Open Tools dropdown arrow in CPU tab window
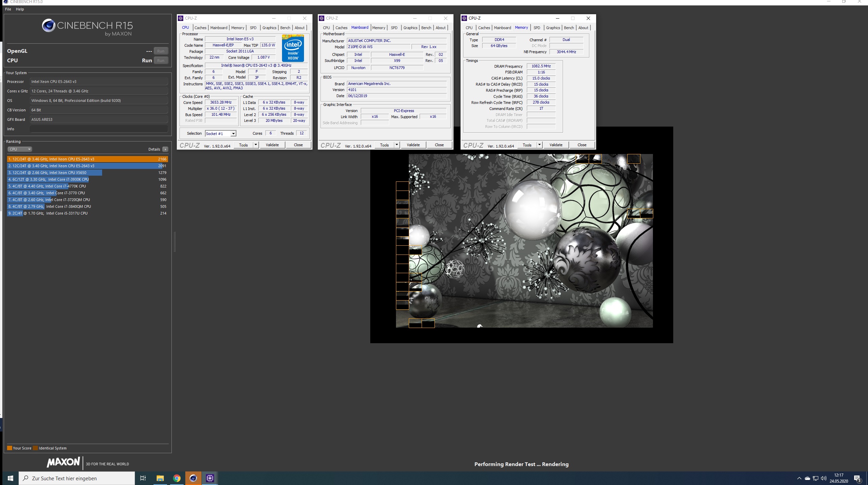The width and height of the screenshot is (868, 485). (x=256, y=145)
